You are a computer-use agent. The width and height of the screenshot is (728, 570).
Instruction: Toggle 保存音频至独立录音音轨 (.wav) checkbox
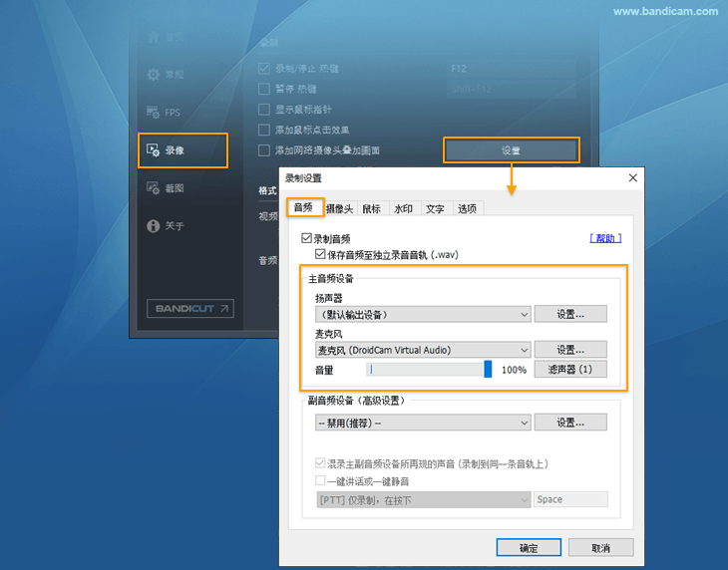(320, 254)
